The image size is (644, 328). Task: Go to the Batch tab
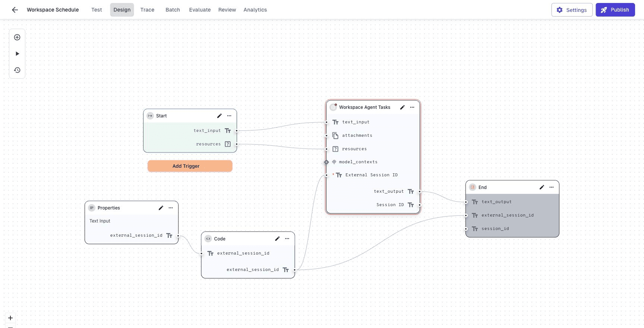173,10
